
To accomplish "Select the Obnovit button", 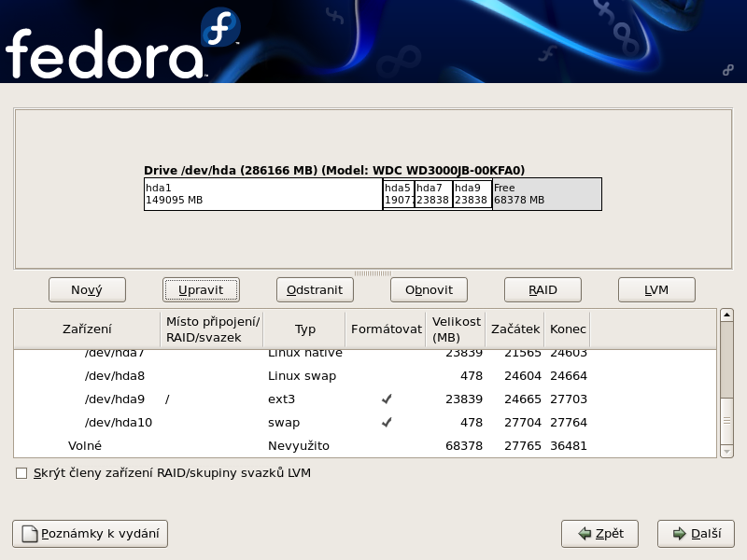I will tap(429, 289).
